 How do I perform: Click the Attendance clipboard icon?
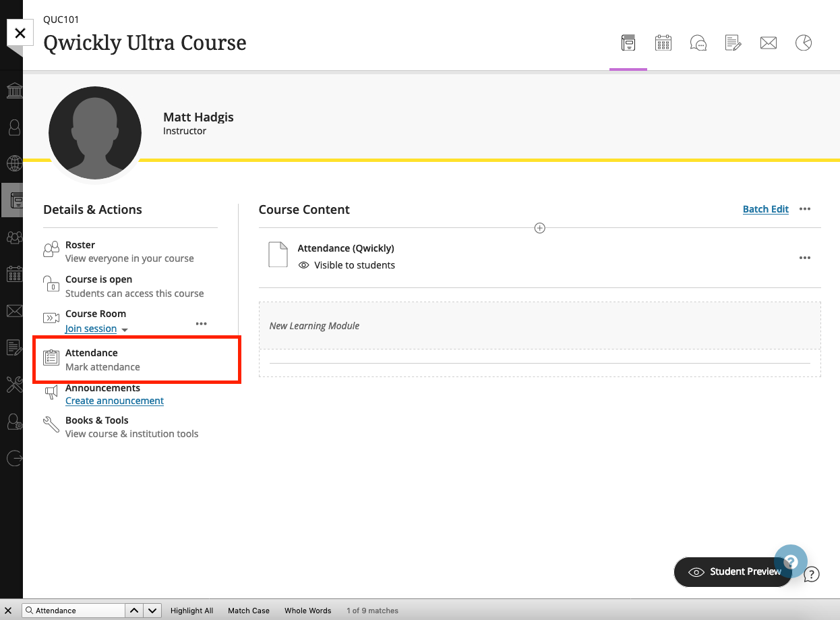pos(51,358)
